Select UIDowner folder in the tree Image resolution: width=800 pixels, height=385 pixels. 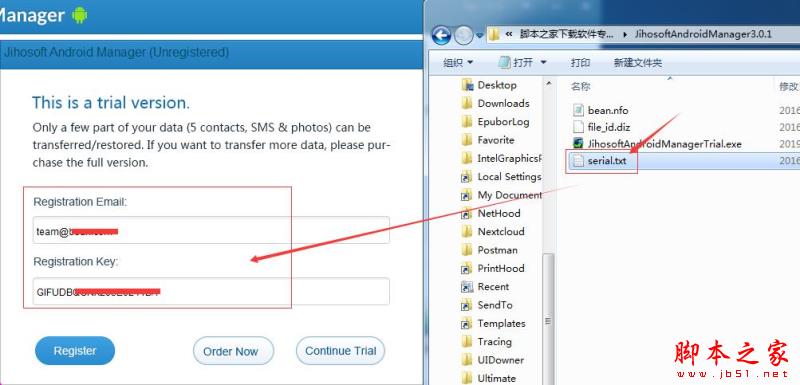tap(501, 361)
